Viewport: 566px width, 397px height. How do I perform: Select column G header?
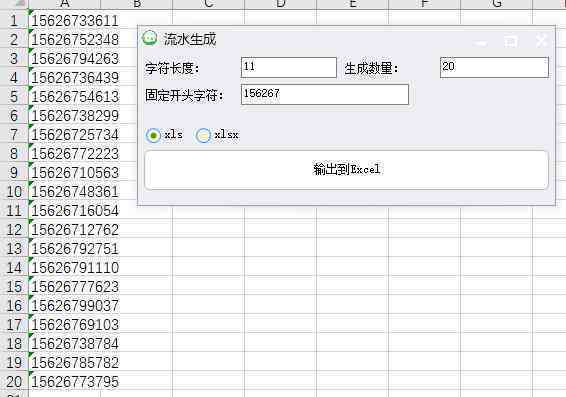click(x=497, y=4)
